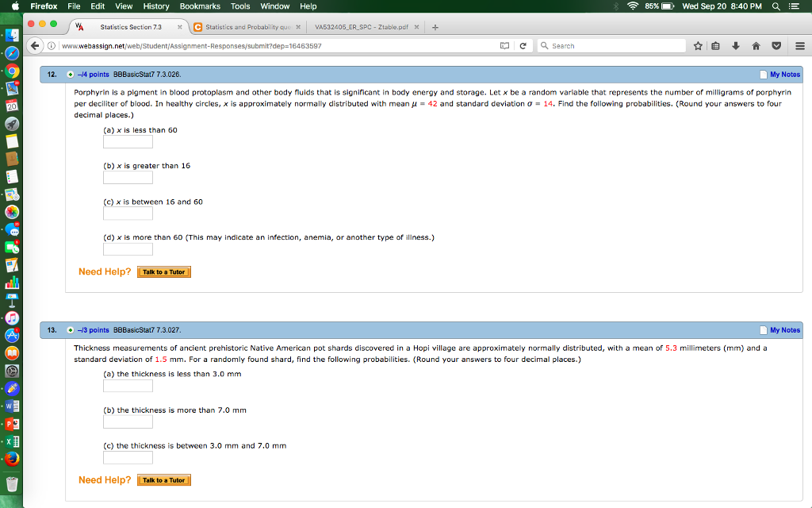
Task: Click Talk to a Tutor for question 12
Action: coord(164,271)
